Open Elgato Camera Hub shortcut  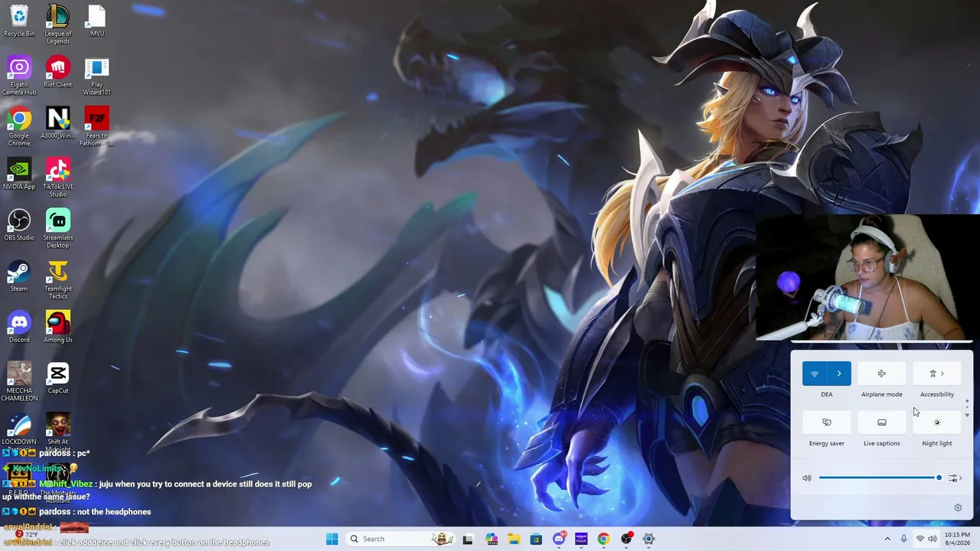(x=19, y=76)
